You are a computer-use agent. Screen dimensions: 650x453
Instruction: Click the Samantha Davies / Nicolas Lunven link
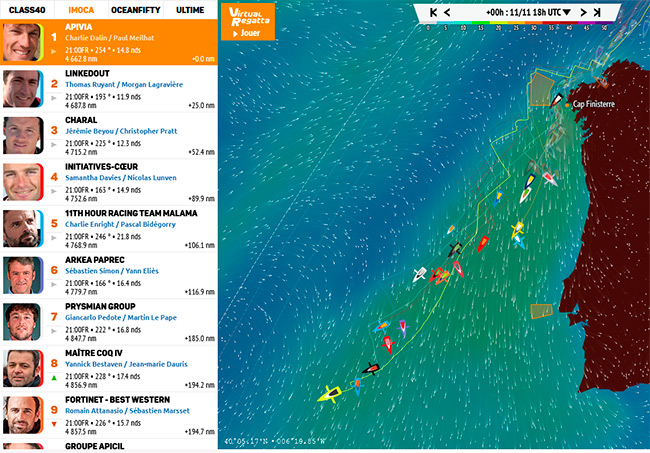click(124, 177)
